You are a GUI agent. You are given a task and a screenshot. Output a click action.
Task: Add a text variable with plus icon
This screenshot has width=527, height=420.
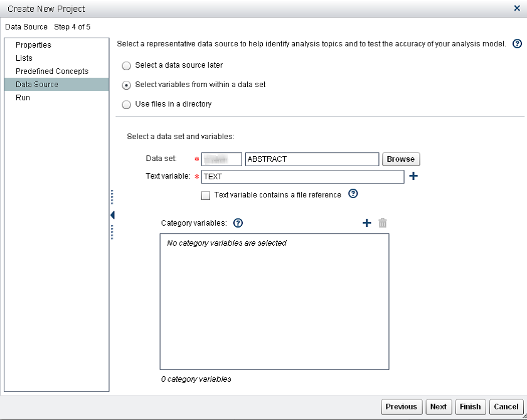(x=413, y=176)
